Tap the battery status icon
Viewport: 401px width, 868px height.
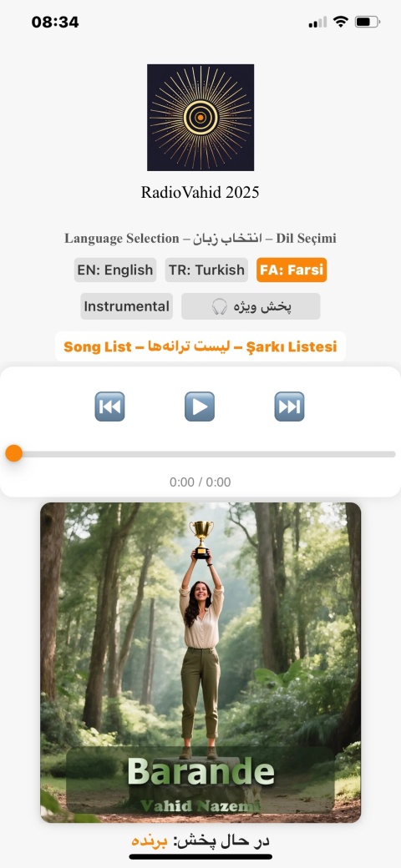tap(368, 22)
